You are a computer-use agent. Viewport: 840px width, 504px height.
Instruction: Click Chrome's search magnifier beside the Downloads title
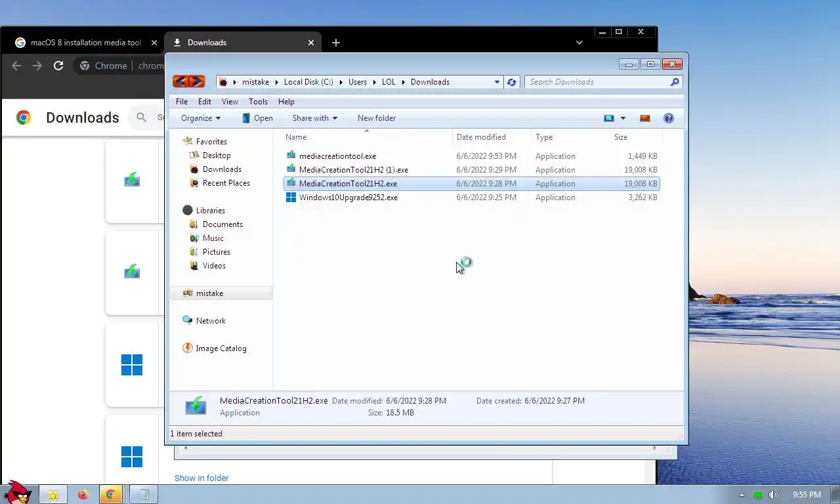[x=141, y=117]
